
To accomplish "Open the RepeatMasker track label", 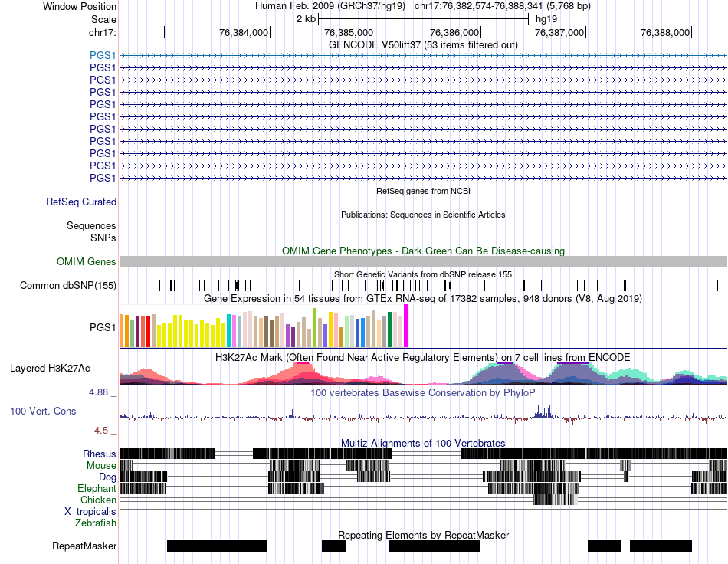I will [84, 546].
